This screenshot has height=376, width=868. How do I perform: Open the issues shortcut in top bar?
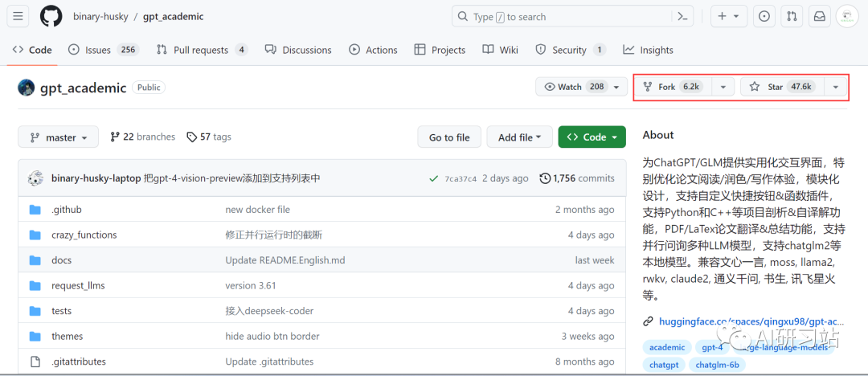coord(764,17)
